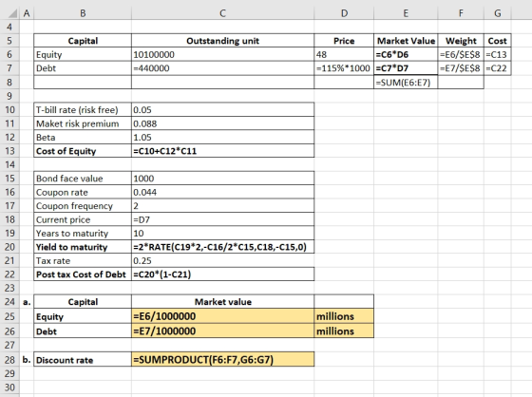Click the Bond face value 1000 cell
This screenshot has width=532, height=397.
pos(222,179)
